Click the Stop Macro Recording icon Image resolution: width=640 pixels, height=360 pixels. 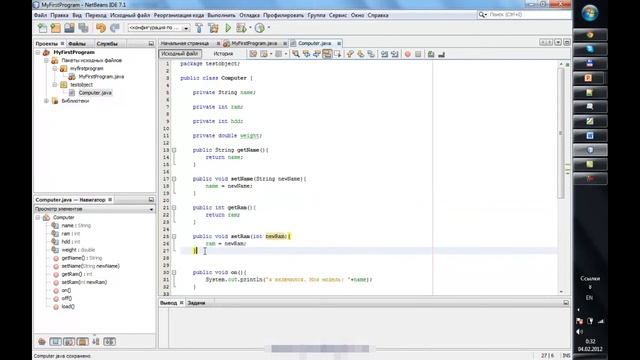click(x=418, y=54)
